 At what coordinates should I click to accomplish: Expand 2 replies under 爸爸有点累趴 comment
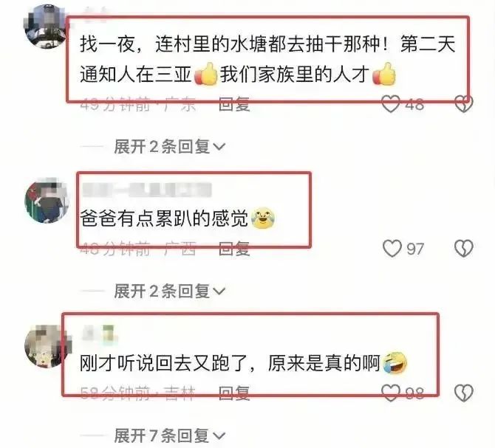169,291
